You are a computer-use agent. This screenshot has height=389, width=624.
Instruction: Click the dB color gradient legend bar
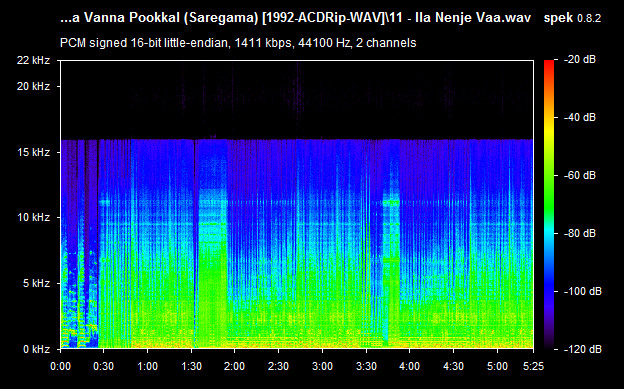pyautogui.click(x=549, y=205)
